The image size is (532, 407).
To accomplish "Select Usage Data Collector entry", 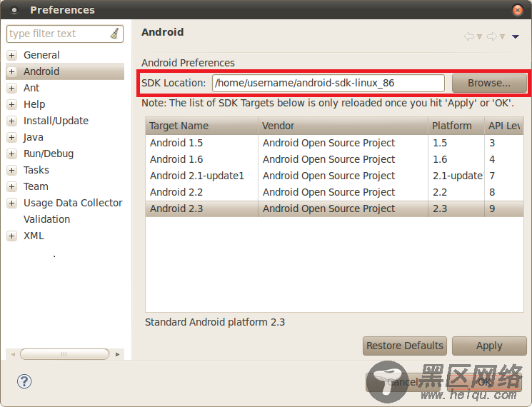I will click(x=73, y=203).
